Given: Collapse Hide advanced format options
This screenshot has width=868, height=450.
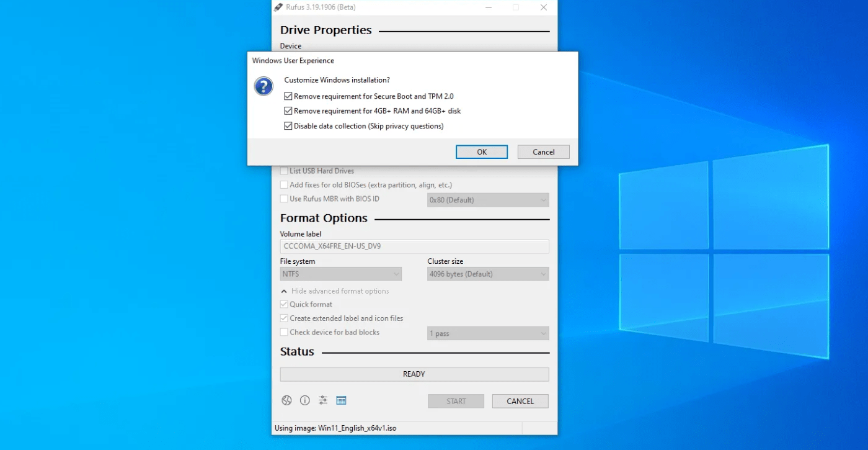Looking at the screenshot, I should [335, 291].
